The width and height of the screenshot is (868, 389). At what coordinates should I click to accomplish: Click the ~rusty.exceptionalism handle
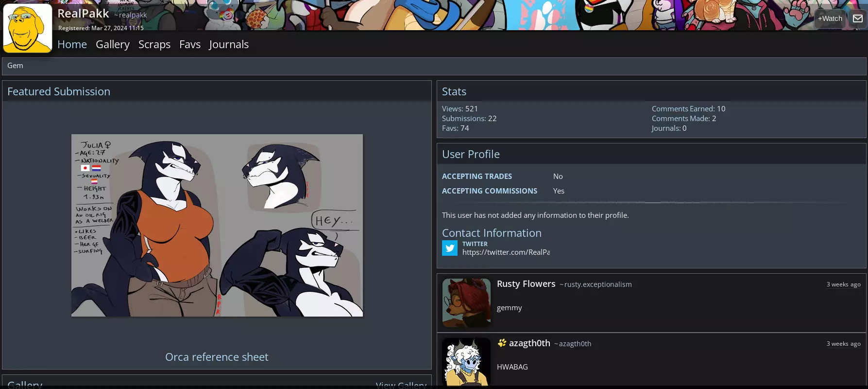pos(596,284)
